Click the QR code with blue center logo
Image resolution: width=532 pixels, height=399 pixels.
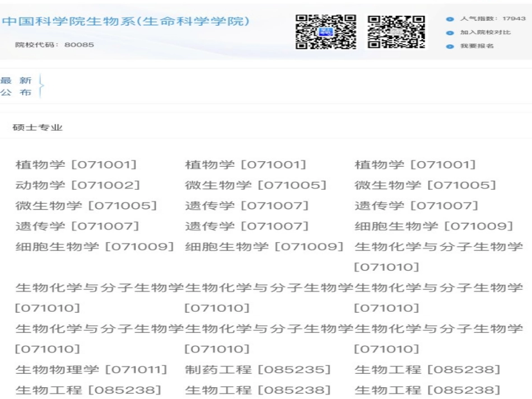325,32
